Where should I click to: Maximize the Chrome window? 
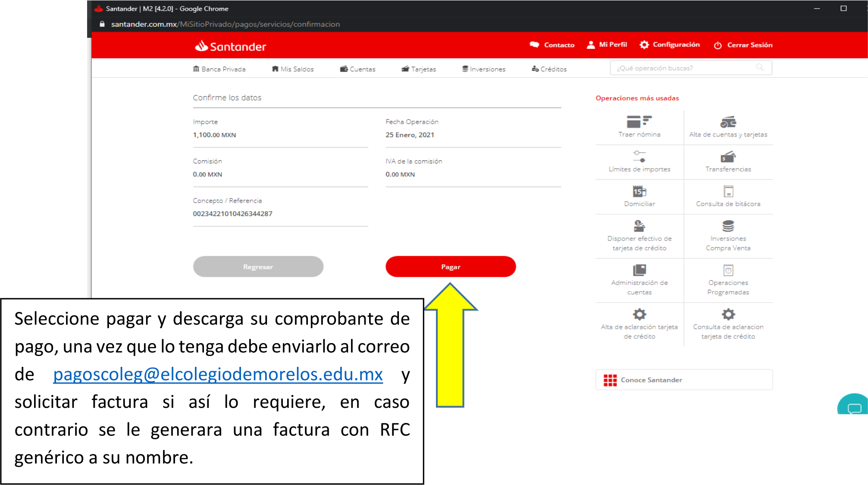[x=843, y=9]
